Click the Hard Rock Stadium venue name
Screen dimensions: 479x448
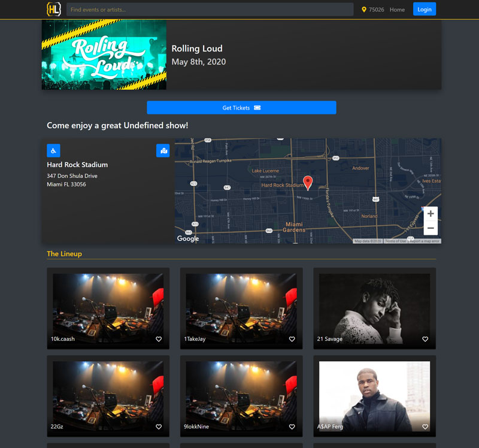(x=77, y=165)
